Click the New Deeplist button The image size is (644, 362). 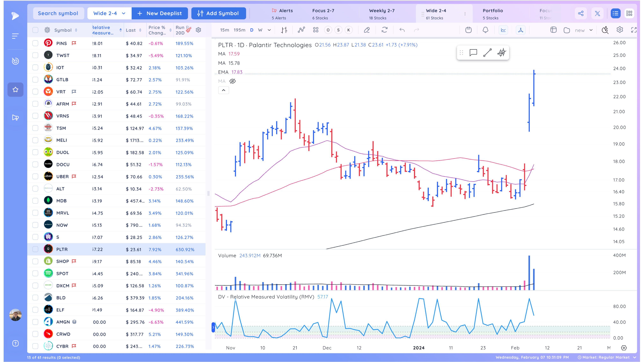pos(160,13)
